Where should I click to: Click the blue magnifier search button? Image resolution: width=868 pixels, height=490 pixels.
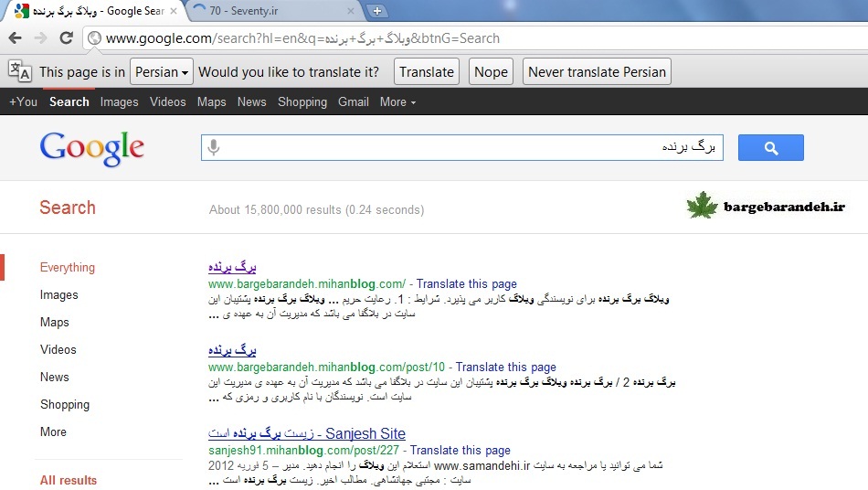pyautogui.click(x=770, y=148)
